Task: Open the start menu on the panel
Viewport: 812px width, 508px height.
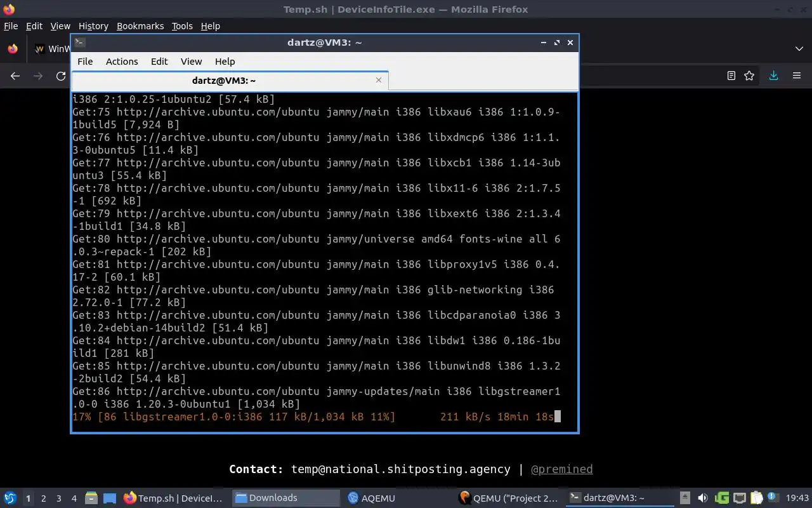Action: click(x=10, y=498)
